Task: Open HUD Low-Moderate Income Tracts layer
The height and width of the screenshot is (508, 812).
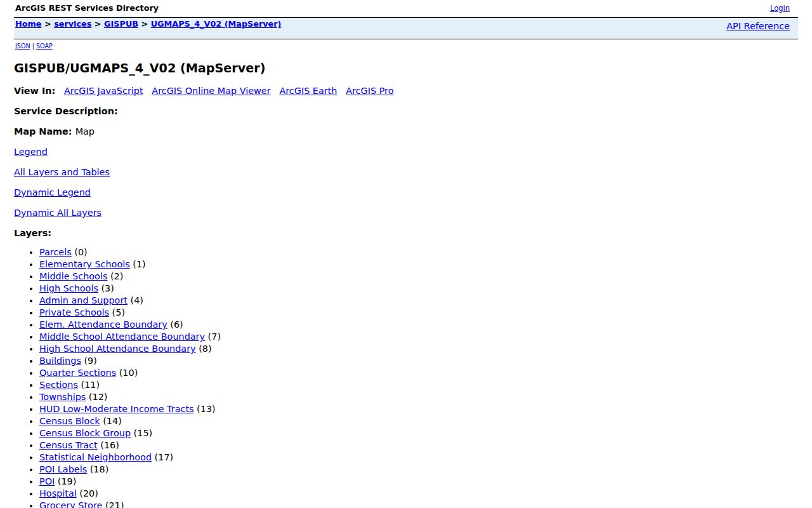Action: (117, 409)
